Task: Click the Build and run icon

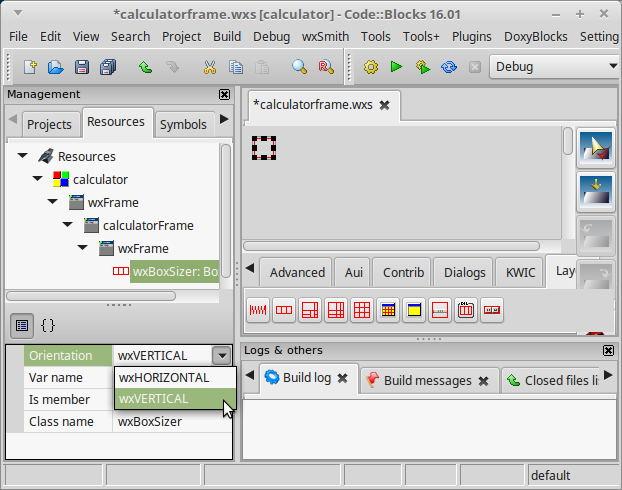Action: coord(423,67)
